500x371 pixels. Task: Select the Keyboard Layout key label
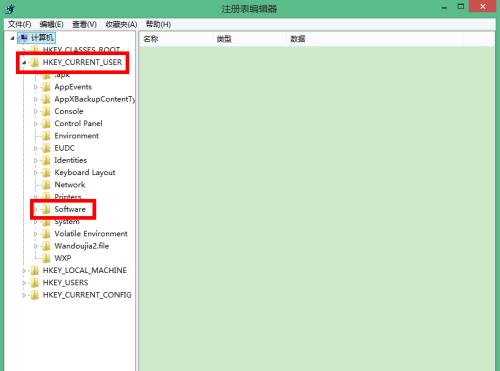[x=85, y=173]
